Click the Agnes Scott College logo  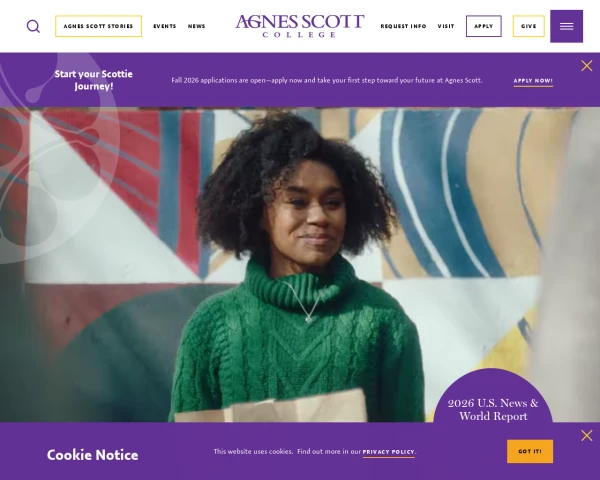(x=300, y=26)
